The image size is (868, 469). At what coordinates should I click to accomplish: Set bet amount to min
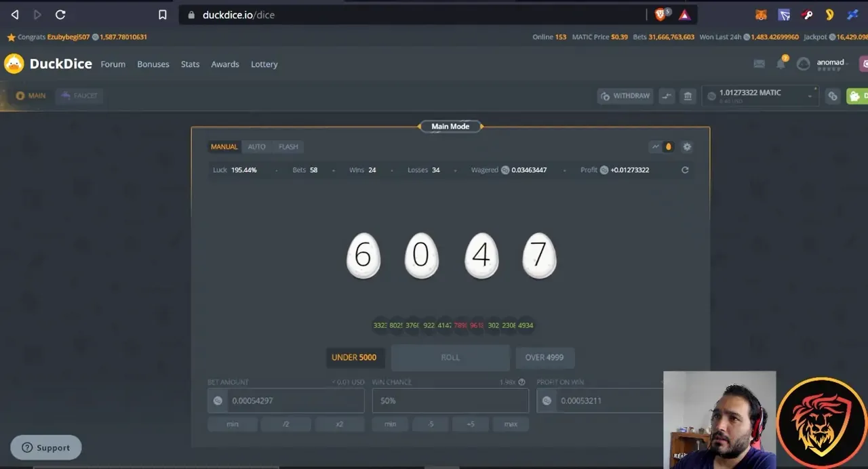coord(233,424)
